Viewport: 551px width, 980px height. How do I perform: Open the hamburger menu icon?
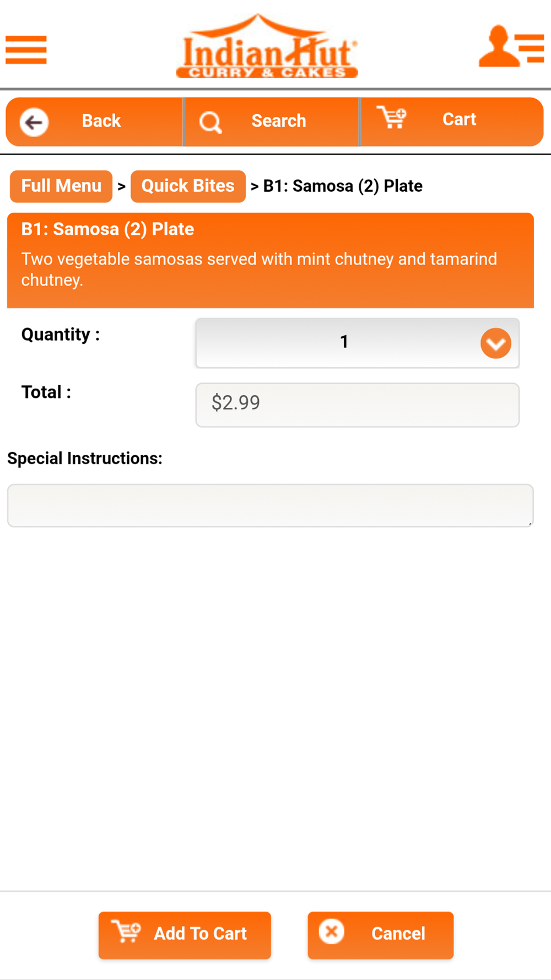[26, 50]
